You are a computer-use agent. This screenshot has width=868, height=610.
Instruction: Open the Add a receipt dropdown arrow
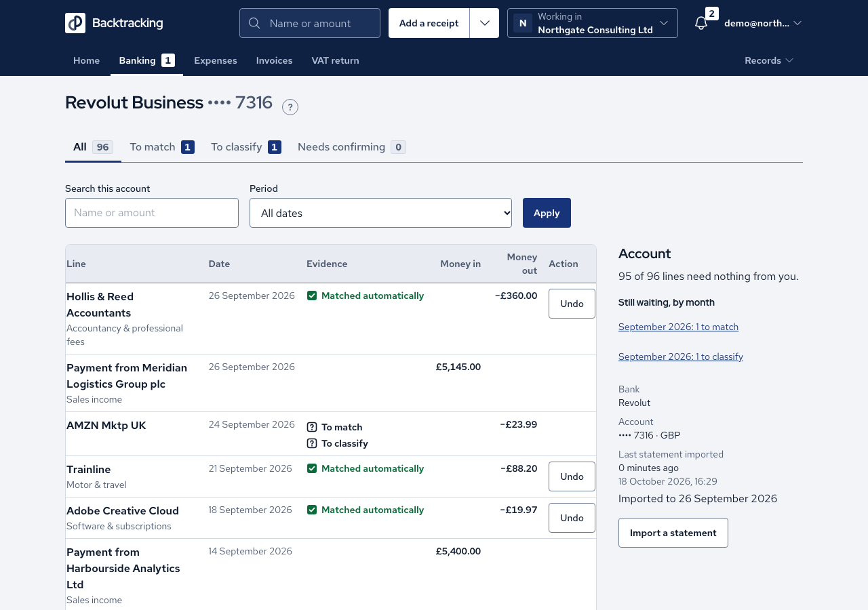tap(484, 23)
